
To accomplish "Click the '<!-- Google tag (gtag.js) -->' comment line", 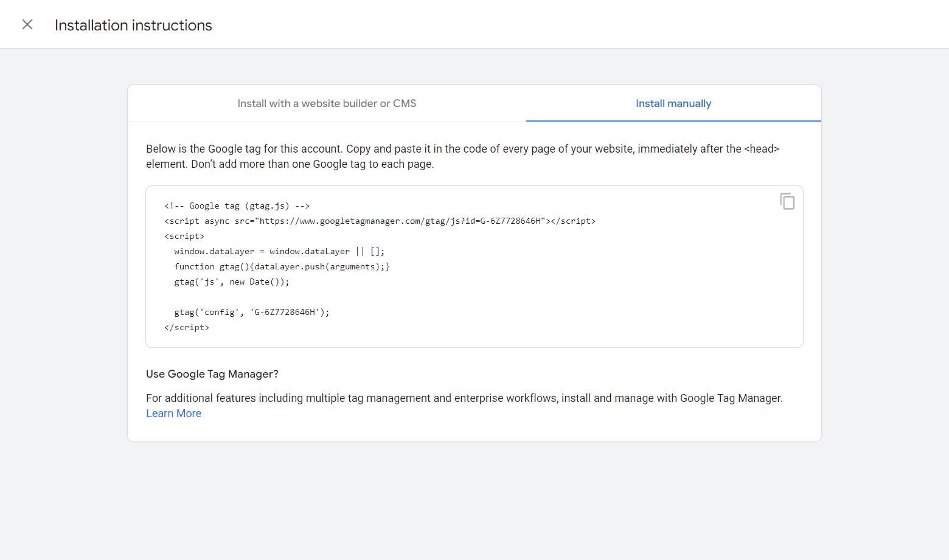I will click(x=237, y=206).
